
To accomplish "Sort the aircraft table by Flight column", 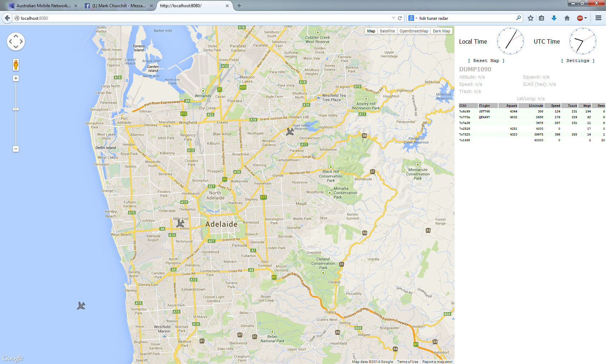I will click(488, 106).
